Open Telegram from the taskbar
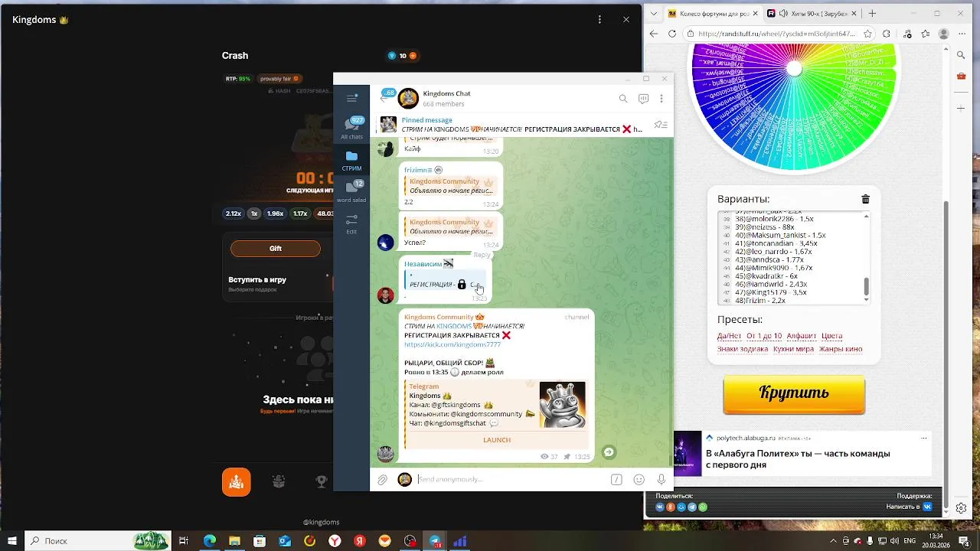 pyautogui.click(x=435, y=541)
